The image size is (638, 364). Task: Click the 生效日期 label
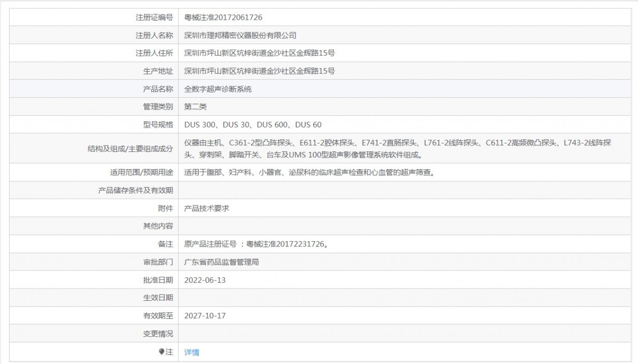coord(158,298)
